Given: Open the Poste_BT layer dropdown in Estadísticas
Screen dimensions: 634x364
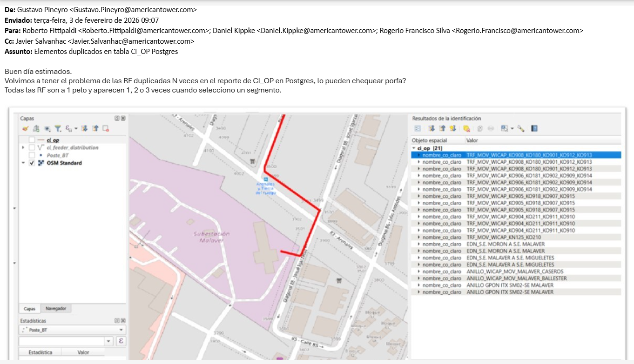Looking at the screenshot, I should click(x=72, y=330).
